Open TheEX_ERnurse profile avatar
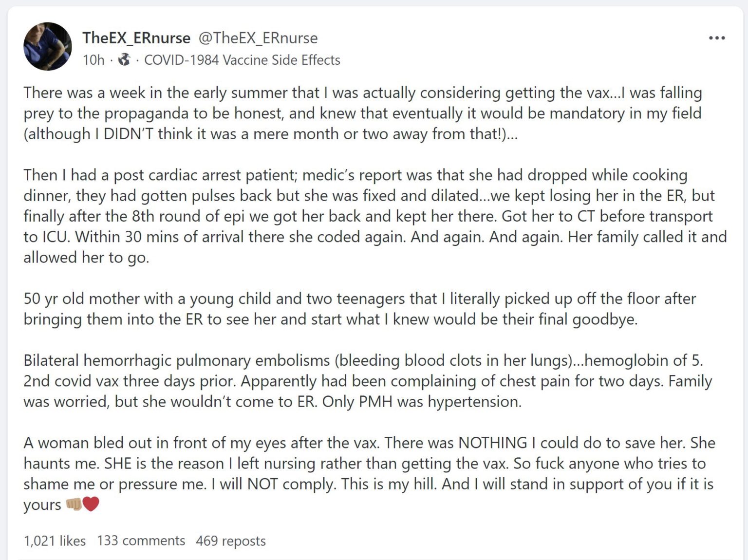Screen dimensions: 748x560 (x=48, y=46)
